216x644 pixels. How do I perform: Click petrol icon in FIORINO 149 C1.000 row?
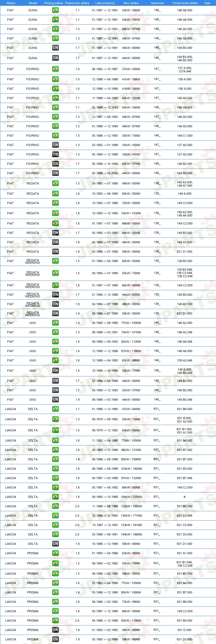point(56,136)
